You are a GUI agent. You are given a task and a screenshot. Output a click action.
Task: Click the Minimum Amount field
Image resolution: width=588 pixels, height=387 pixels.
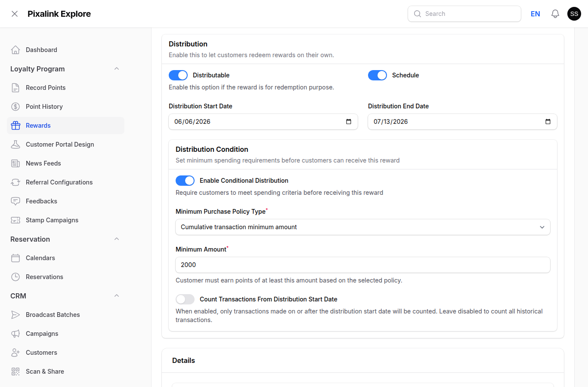pyautogui.click(x=363, y=265)
